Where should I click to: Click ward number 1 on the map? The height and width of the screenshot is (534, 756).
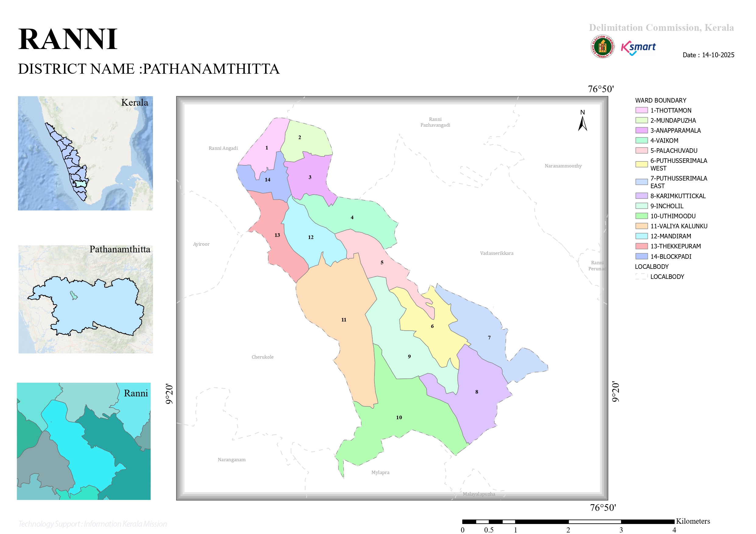click(267, 148)
